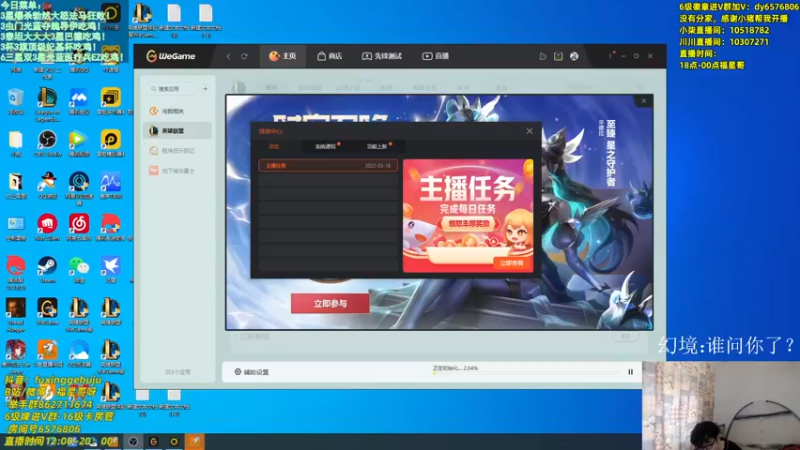Image resolution: width=800 pixels, height=450 pixels.
Task: Open the Tencent Video desktop shortcut
Action: coord(79,143)
